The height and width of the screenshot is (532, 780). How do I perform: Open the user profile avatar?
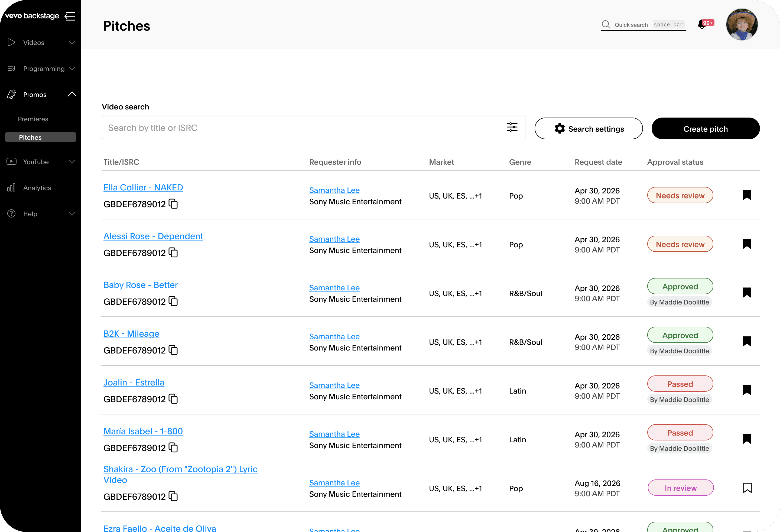click(x=742, y=24)
